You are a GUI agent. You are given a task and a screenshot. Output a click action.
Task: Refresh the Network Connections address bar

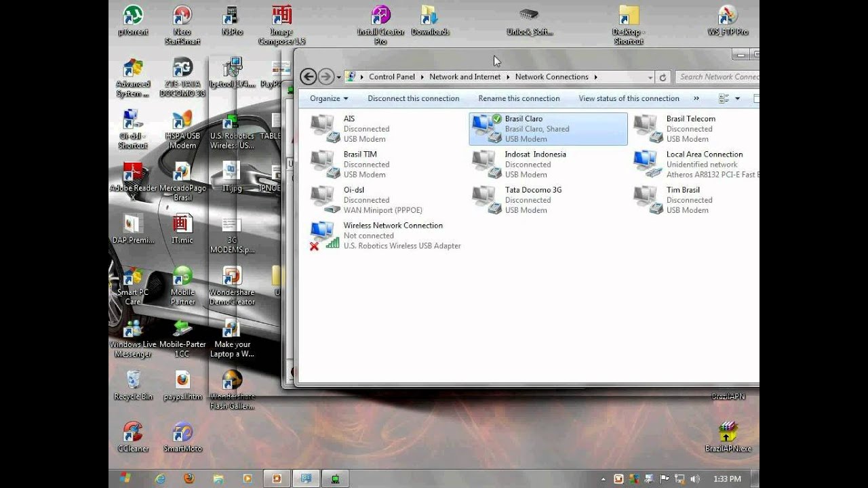coord(663,77)
